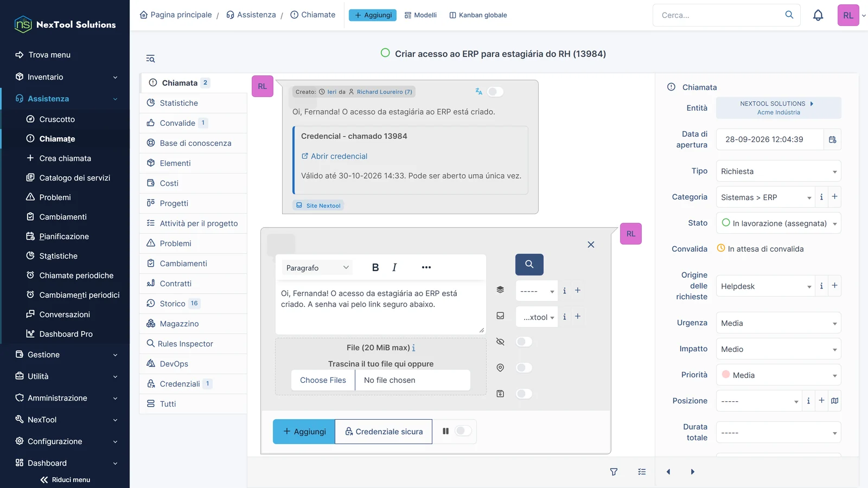868x488 pixels.
Task: Toggle the private (eye-slash) switch
Action: (524, 342)
